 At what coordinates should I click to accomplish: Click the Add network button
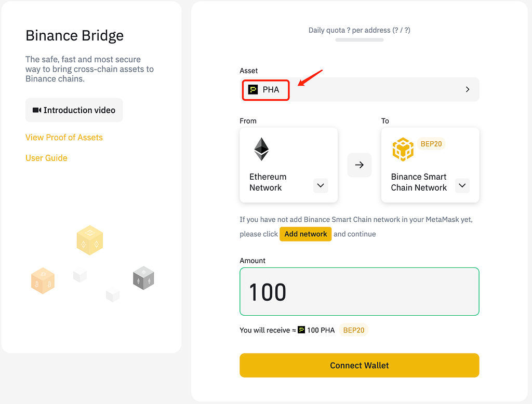click(x=305, y=234)
